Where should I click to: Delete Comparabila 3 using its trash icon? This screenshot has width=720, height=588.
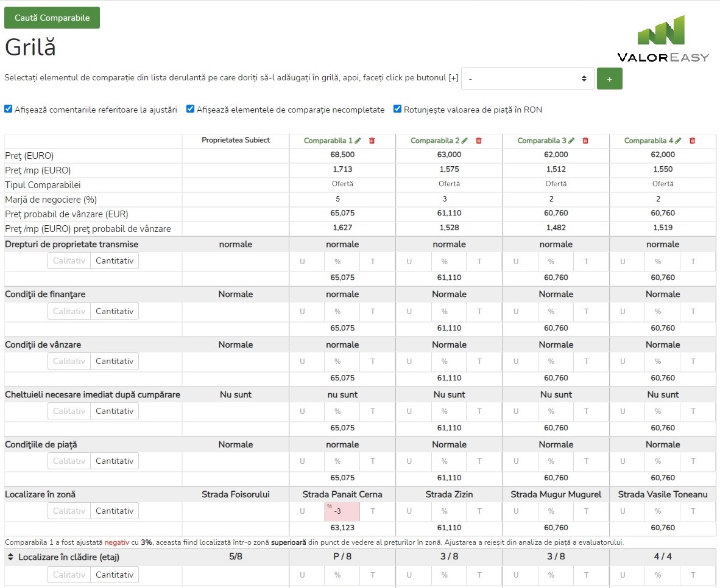point(585,141)
